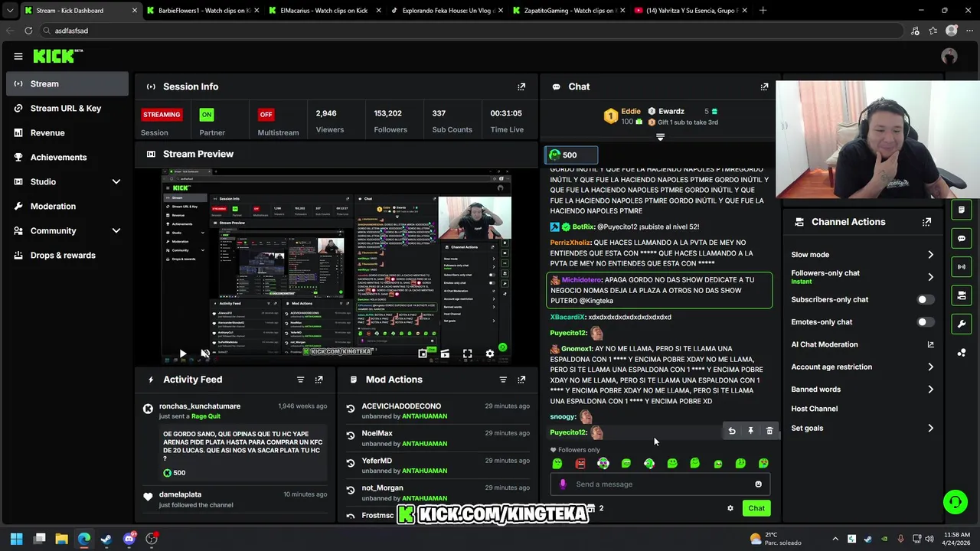
Task: Expand the chat leaderboard arrow below Eddie
Action: tap(660, 137)
